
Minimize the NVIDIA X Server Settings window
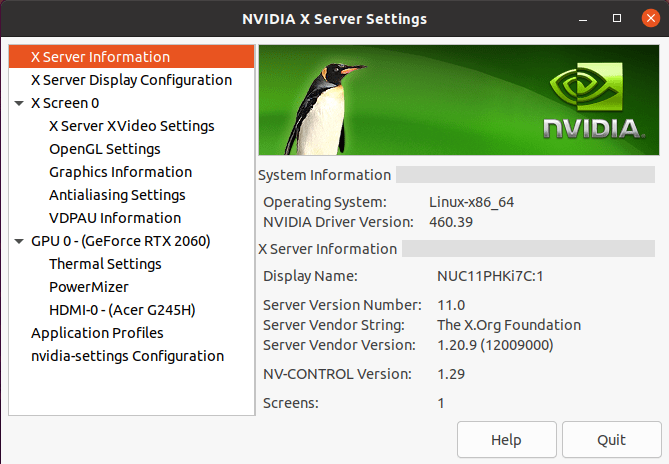tap(583, 19)
